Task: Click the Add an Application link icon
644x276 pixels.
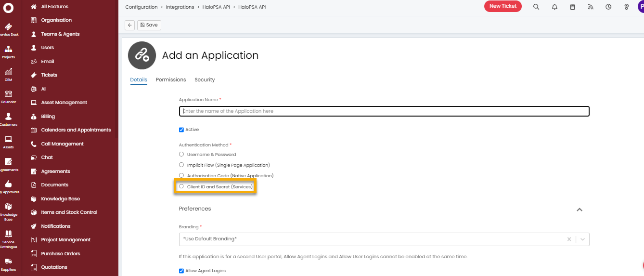Action: [x=142, y=55]
